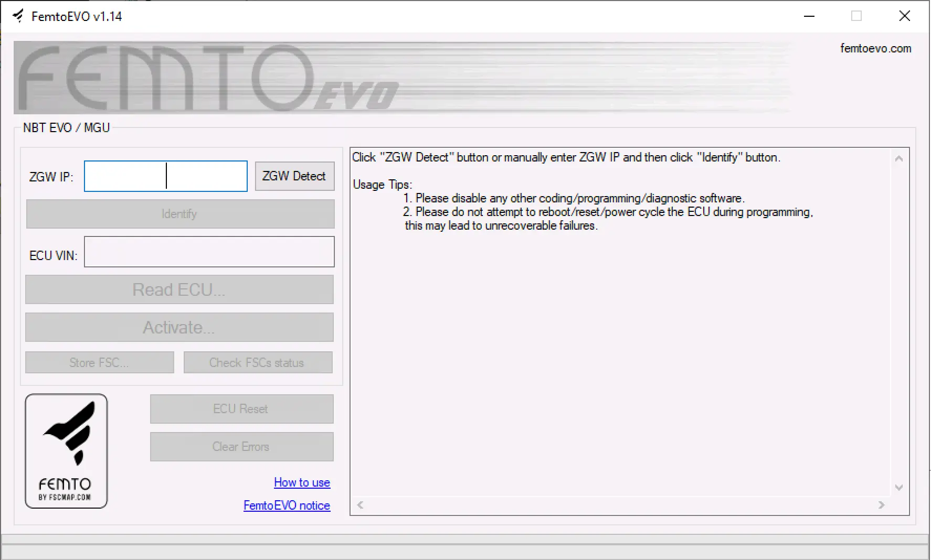Visit the femtoevo.com link
931x560 pixels.
point(875,48)
